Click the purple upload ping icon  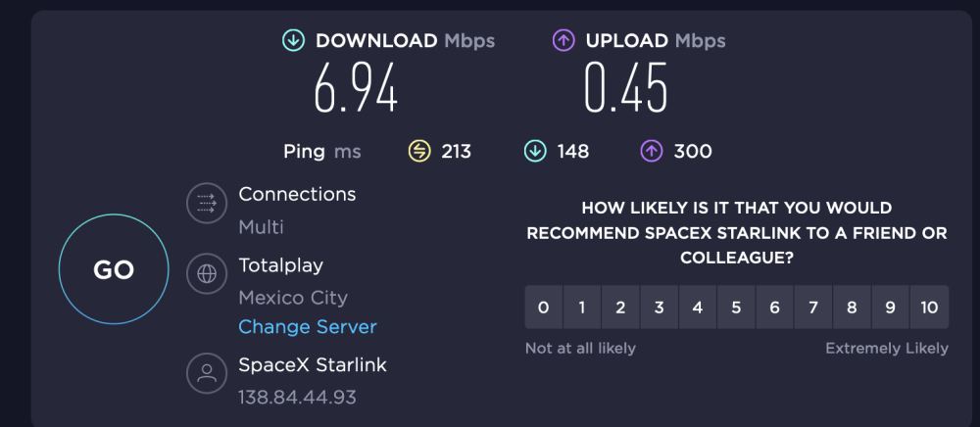[652, 151]
